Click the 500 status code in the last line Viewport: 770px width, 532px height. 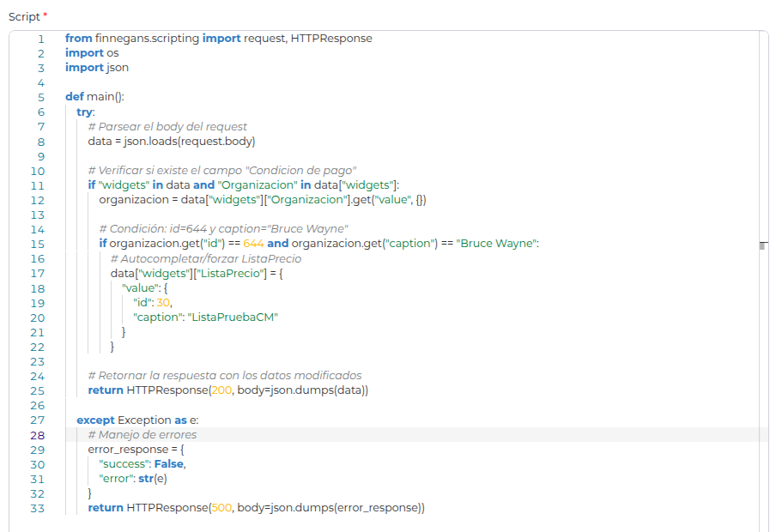coord(221,508)
